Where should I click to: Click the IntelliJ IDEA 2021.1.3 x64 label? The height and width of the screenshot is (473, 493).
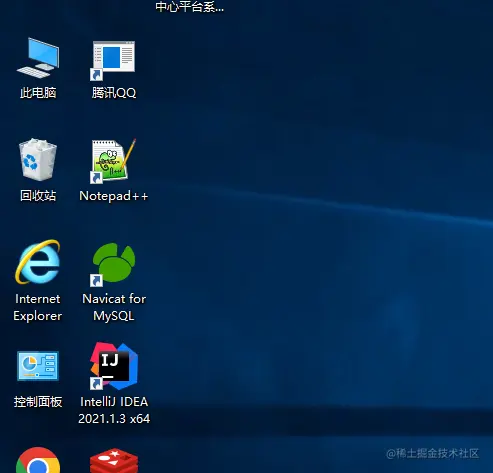[114, 410]
